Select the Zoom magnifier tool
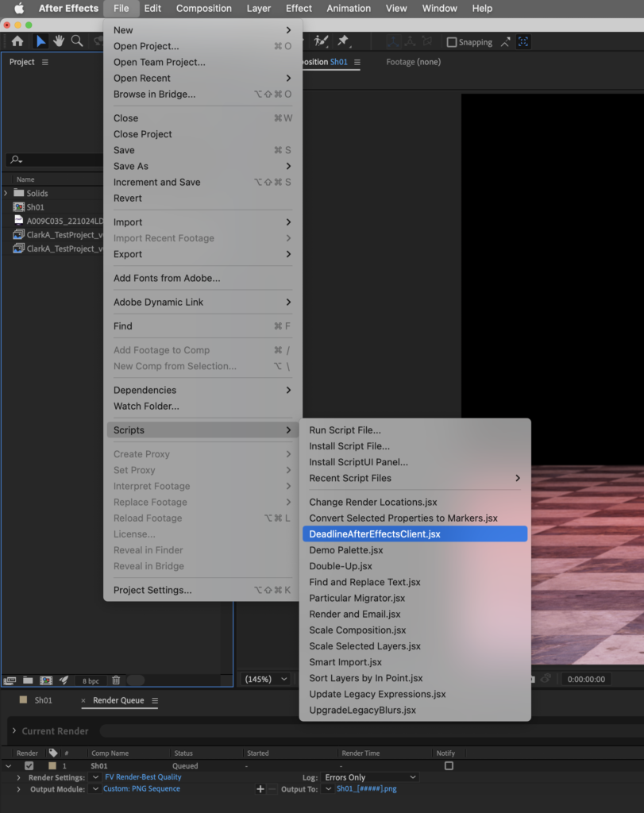Screen dimensions: 644x813 click(x=77, y=41)
